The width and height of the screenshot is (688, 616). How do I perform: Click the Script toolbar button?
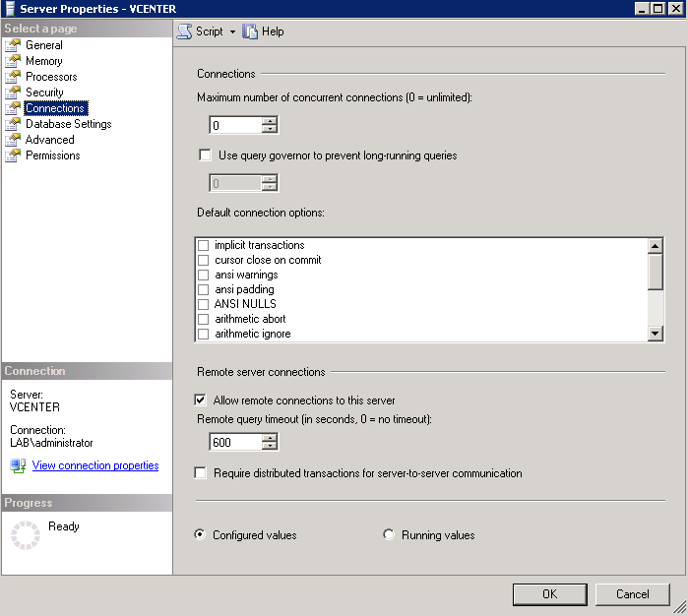(x=201, y=31)
